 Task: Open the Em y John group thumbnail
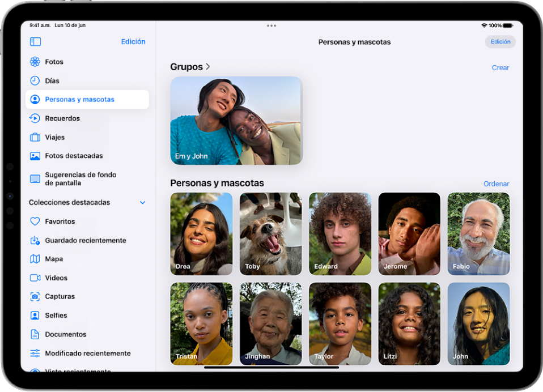[236, 120]
